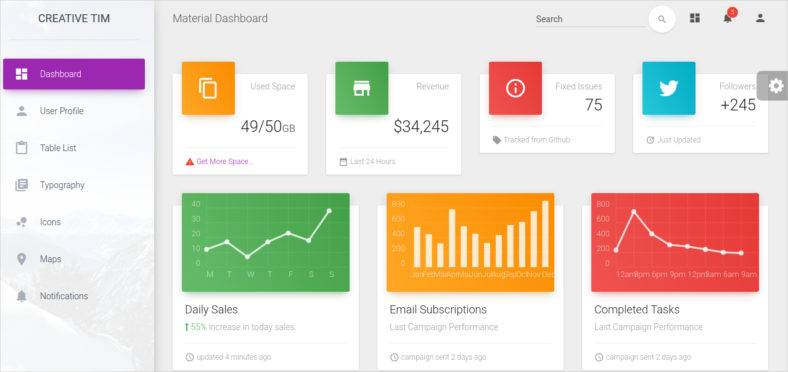Click the tag icon by Tracked from Github
Screen dimensions: 788x372
click(x=497, y=140)
